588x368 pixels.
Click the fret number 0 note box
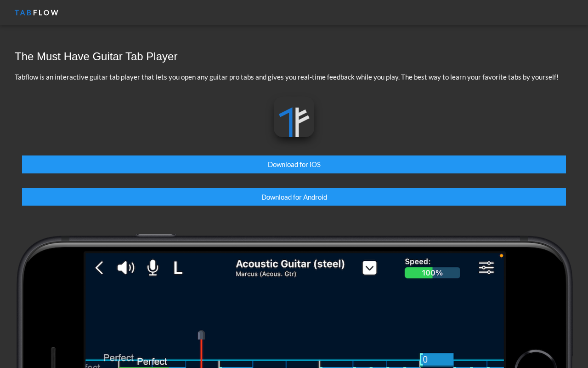pyautogui.click(x=437, y=360)
